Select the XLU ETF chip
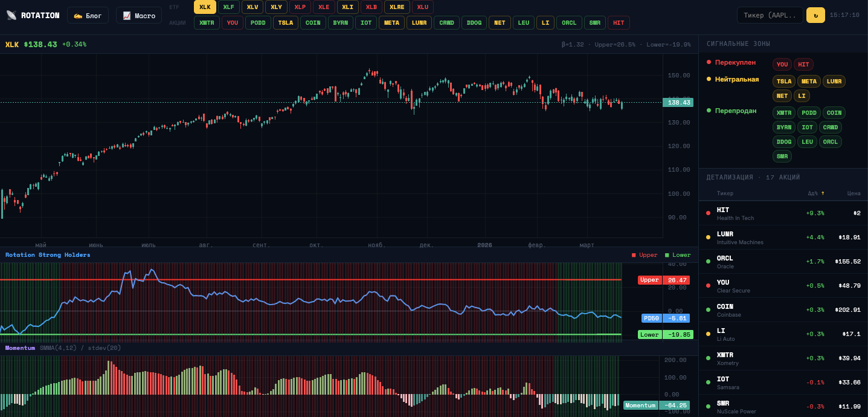The height and width of the screenshot is (417, 868). pyautogui.click(x=423, y=7)
